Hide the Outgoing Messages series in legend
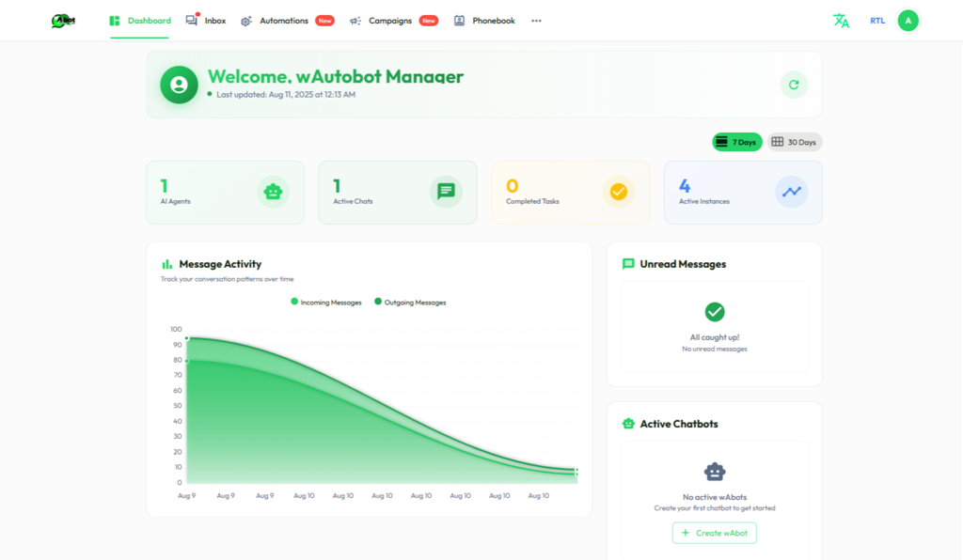 378,302
